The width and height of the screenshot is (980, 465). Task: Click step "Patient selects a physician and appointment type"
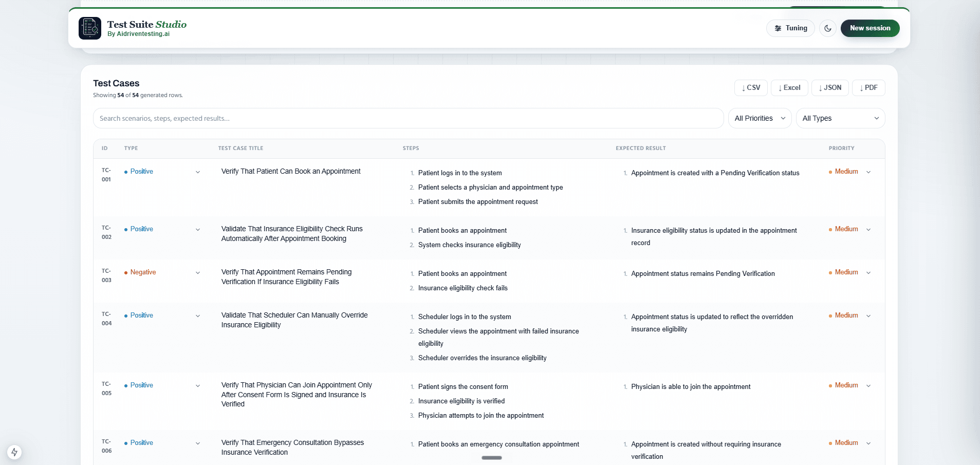(x=490, y=188)
